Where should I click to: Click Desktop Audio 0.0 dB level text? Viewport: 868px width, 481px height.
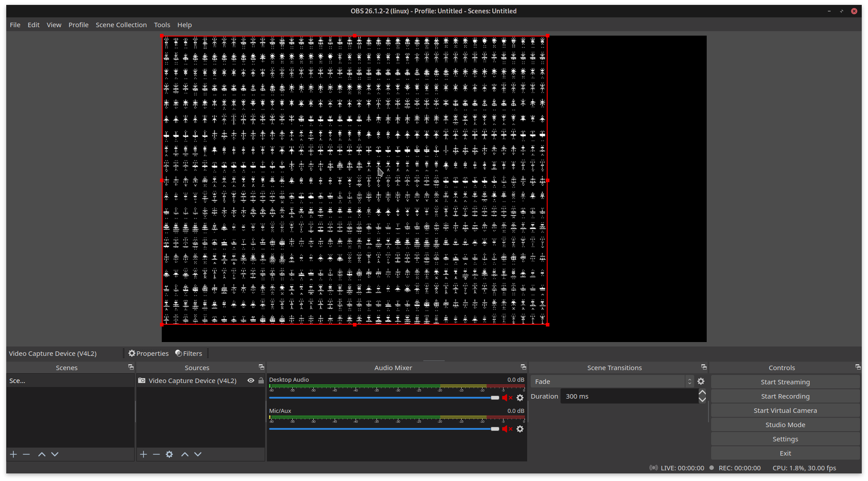click(516, 380)
